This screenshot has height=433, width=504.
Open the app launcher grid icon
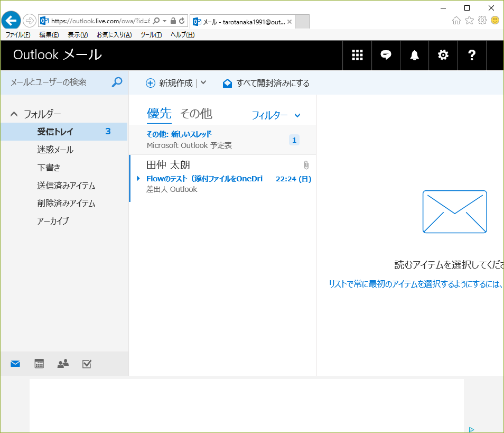(357, 55)
